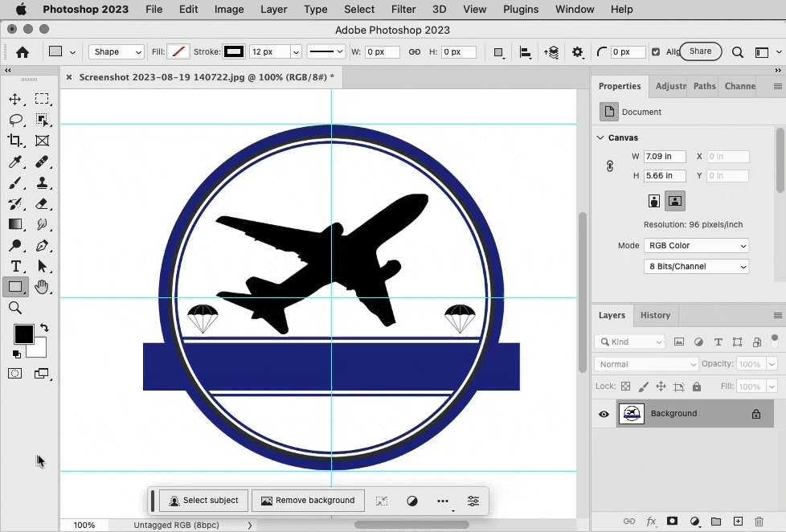Select the Lasso tool
Viewport: 786px width, 532px height.
click(x=15, y=120)
